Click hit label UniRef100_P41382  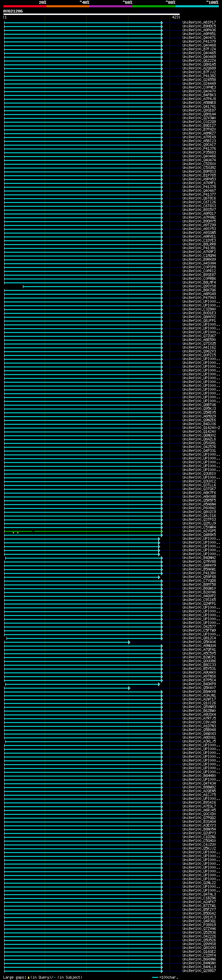click(x=199, y=76)
